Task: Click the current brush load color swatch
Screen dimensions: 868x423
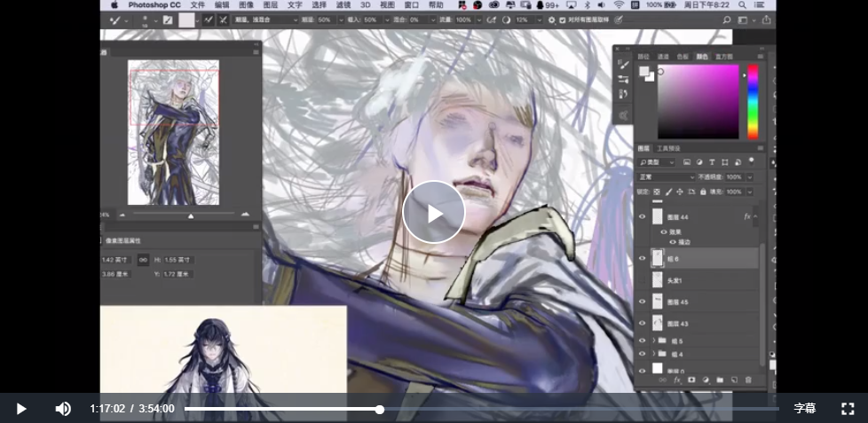Action: pyautogui.click(x=186, y=20)
